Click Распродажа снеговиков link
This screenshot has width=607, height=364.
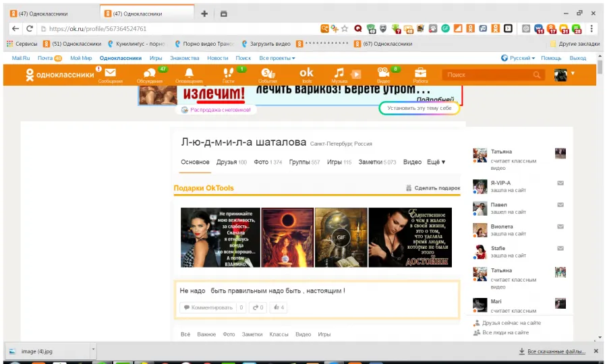(221, 110)
